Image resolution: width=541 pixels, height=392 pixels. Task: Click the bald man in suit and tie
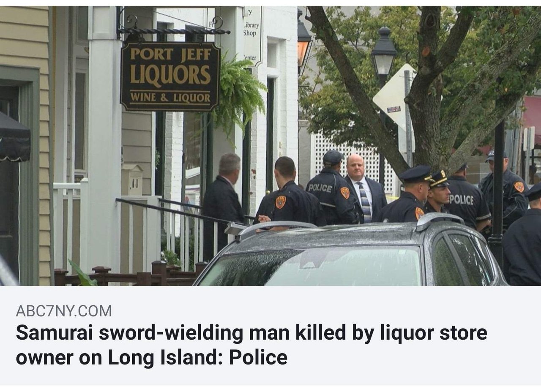[x=364, y=189]
